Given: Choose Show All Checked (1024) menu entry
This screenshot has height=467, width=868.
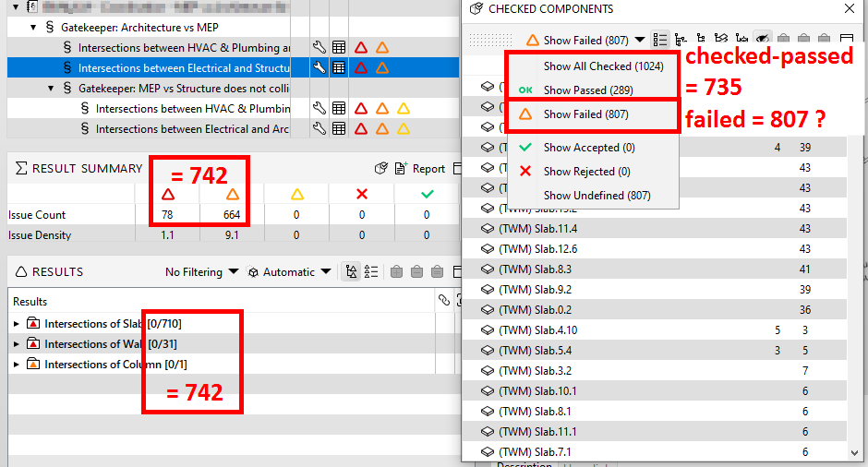Looking at the screenshot, I should coord(593,66).
